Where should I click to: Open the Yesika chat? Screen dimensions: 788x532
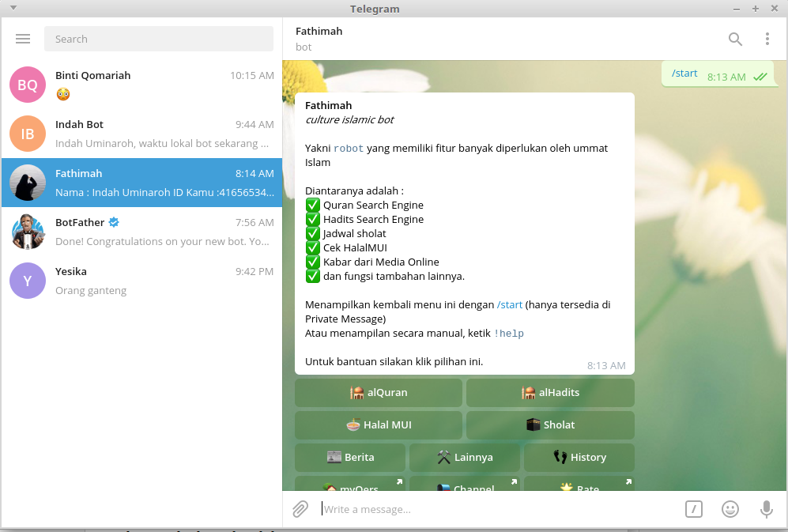(x=141, y=281)
